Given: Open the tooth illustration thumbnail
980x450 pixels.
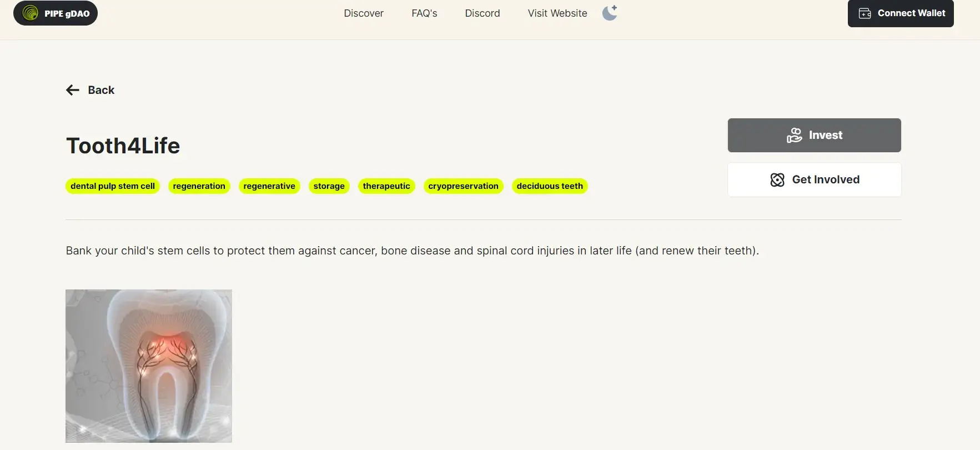Looking at the screenshot, I should [x=149, y=366].
